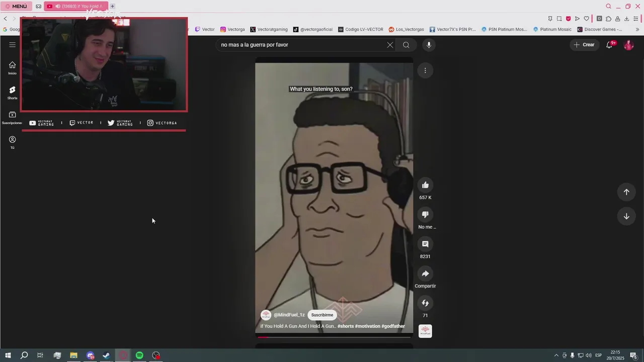Open the Vector Twitch bookmark

click(x=205, y=29)
